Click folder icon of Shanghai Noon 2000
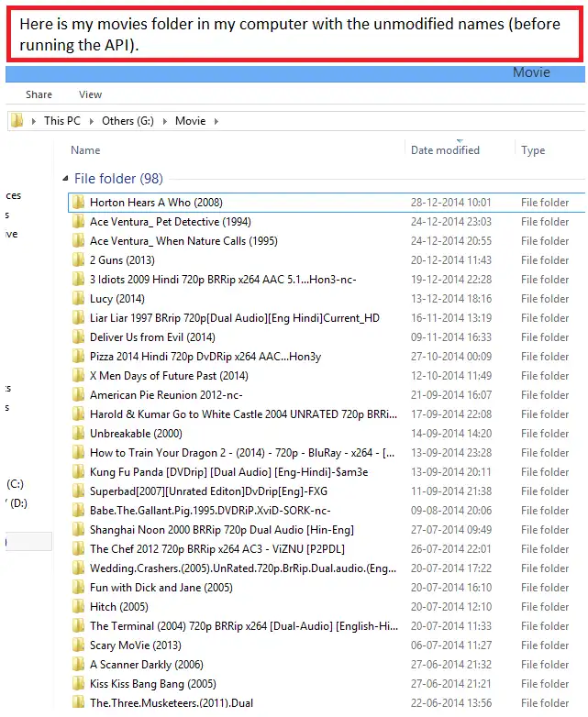The width and height of the screenshot is (588, 717). point(79,530)
